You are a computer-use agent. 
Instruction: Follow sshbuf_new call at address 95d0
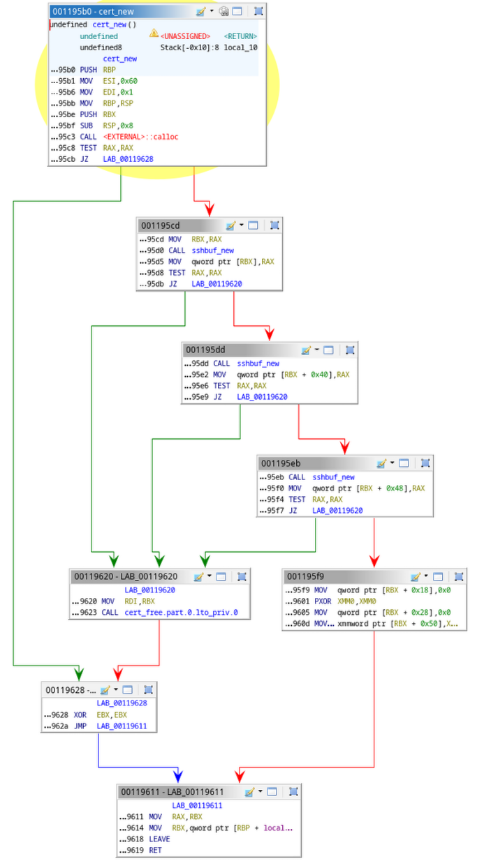click(x=212, y=250)
